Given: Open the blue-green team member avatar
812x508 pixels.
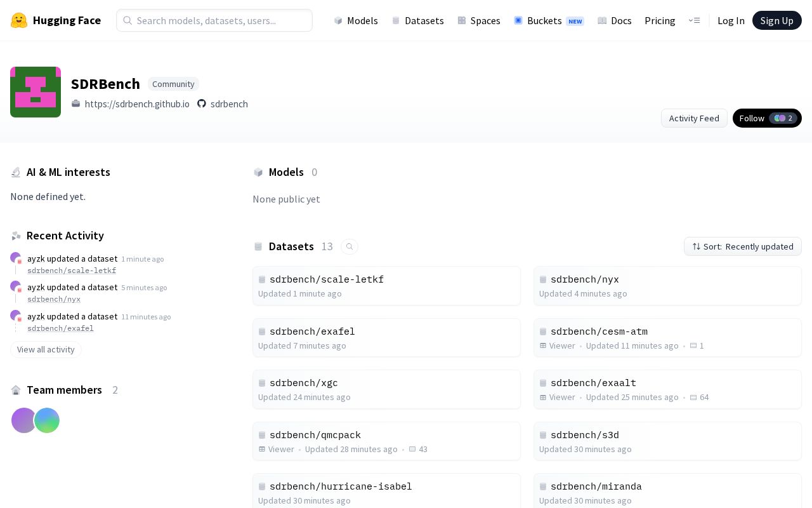Looking at the screenshot, I should [x=47, y=420].
